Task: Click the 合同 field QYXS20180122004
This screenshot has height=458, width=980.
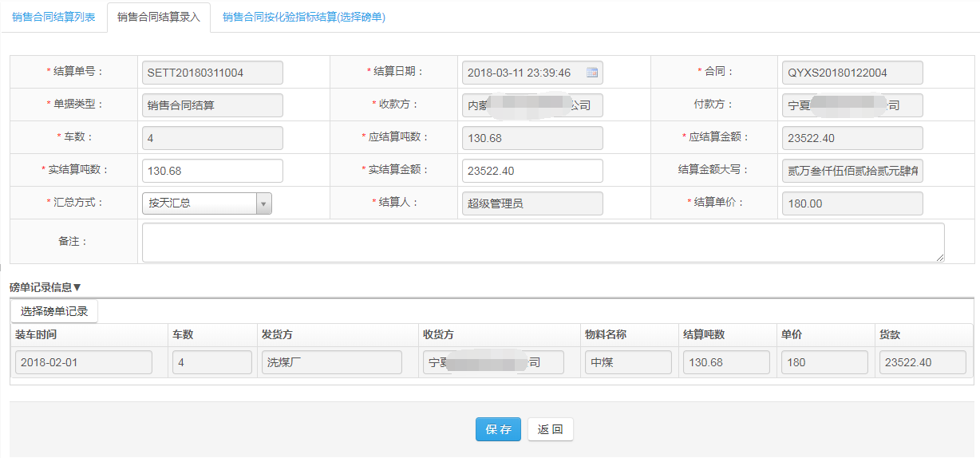Action: [x=852, y=73]
